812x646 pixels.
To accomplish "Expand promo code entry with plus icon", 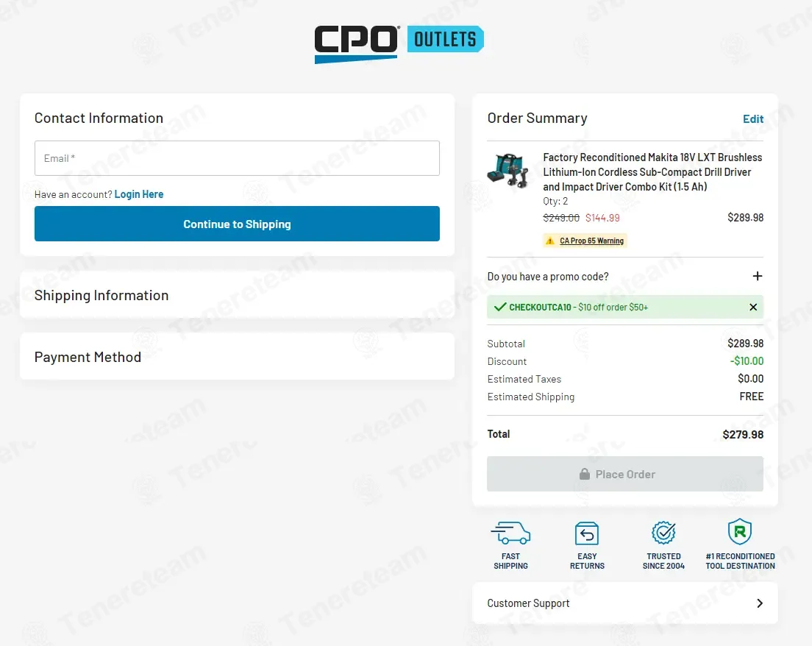I will point(757,276).
